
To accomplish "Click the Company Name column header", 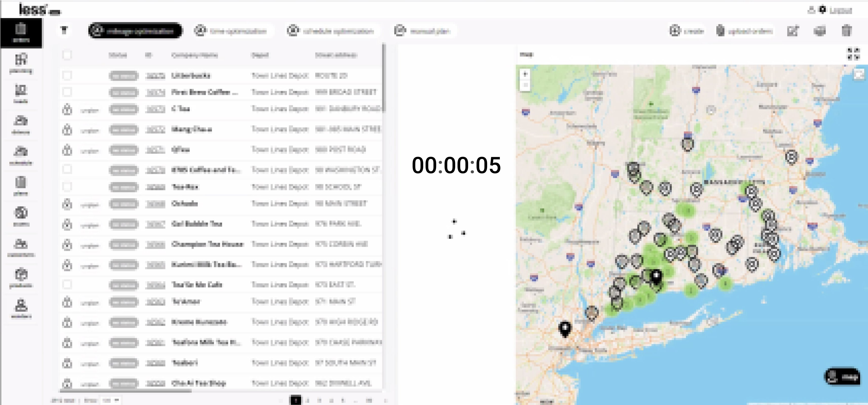I will 194,55.
